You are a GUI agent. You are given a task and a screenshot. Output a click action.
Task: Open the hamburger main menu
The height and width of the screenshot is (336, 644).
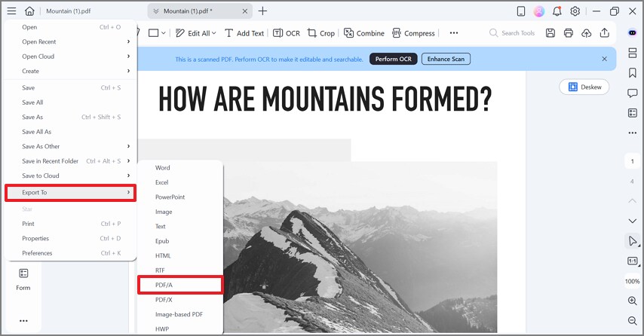tap(11, 11)
